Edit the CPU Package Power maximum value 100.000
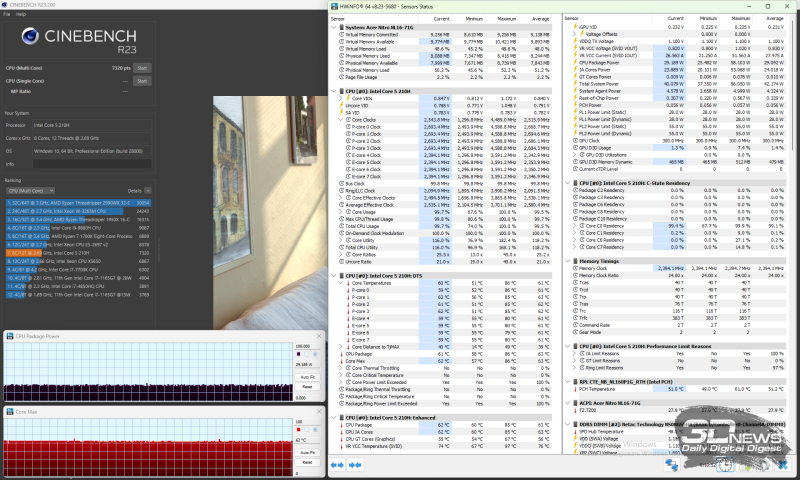 pyautogui.click(x=308, y=346)
